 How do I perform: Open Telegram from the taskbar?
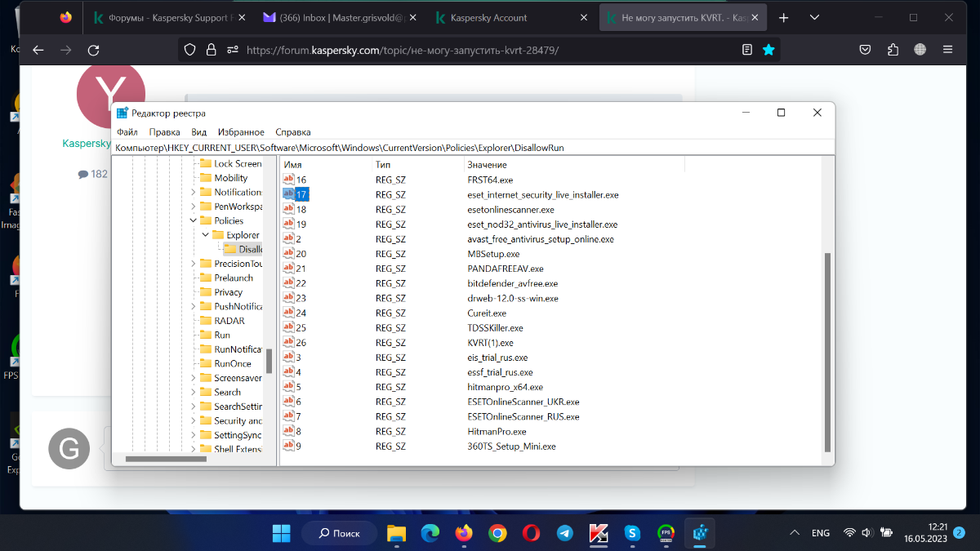pos(564,533)
